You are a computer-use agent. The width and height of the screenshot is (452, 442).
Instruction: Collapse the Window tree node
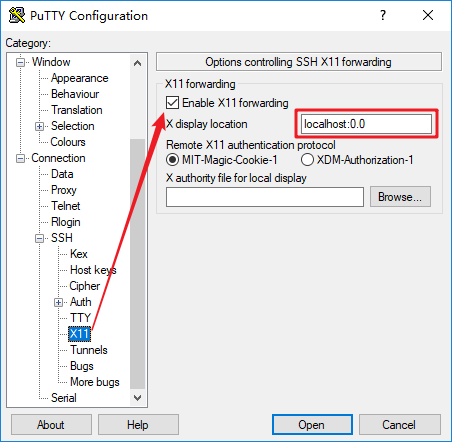point(20,62)
